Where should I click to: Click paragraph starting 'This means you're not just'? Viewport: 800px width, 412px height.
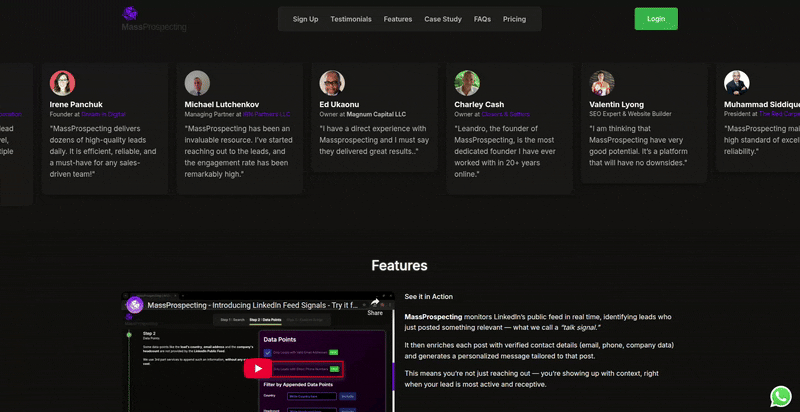pyautogui.click(x=532, y=379)
